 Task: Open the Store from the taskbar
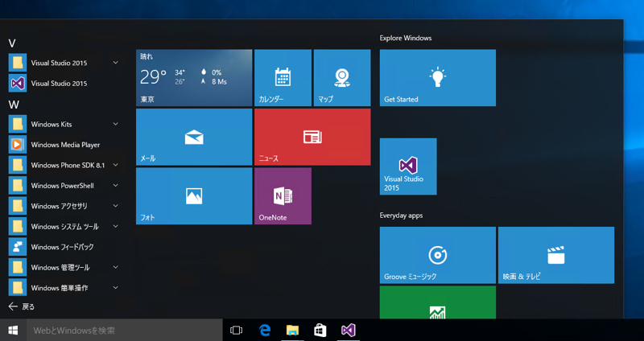tap(320, 331)
